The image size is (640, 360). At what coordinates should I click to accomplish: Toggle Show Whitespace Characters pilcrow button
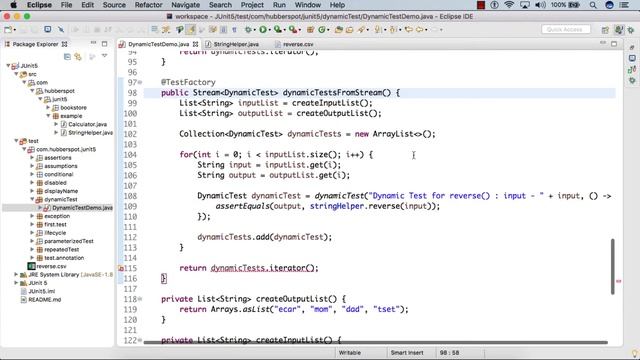click(x=234, y=29)
